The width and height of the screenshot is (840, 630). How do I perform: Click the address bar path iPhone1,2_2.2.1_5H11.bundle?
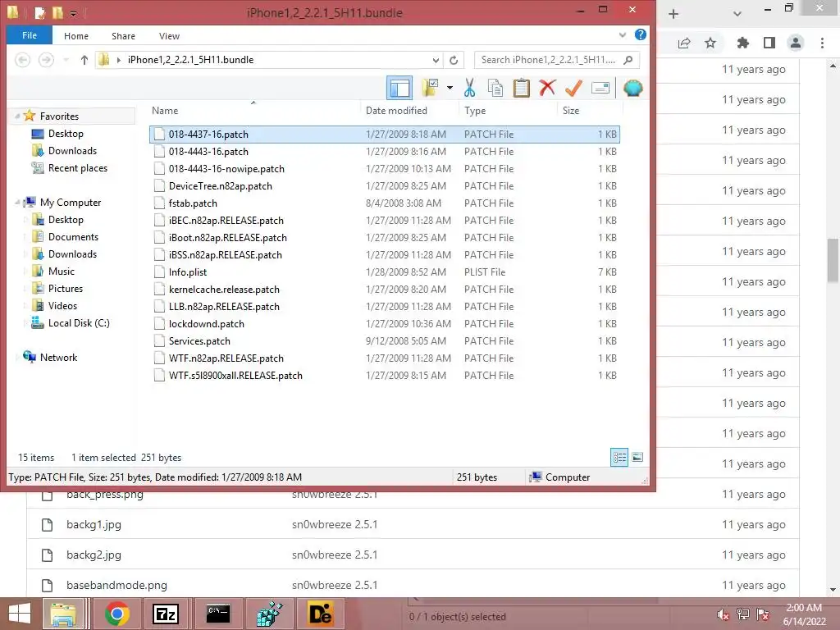pyautogui.click(x=190, y=60)
